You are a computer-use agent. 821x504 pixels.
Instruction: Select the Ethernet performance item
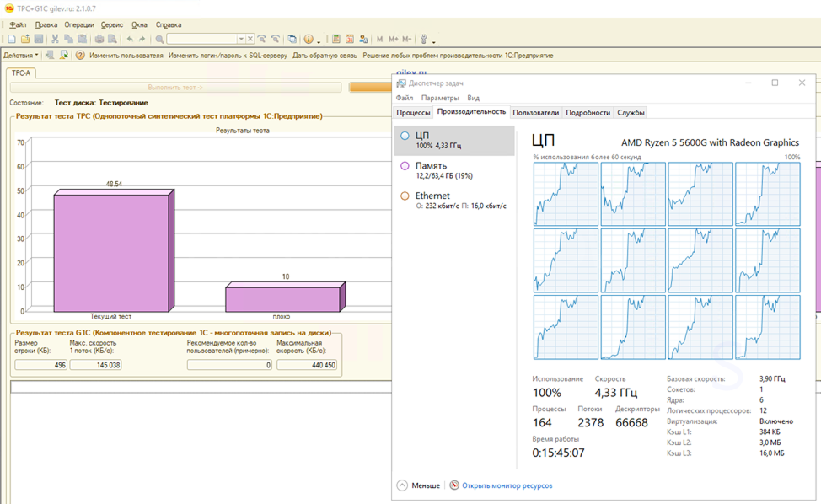pos(454,201)
